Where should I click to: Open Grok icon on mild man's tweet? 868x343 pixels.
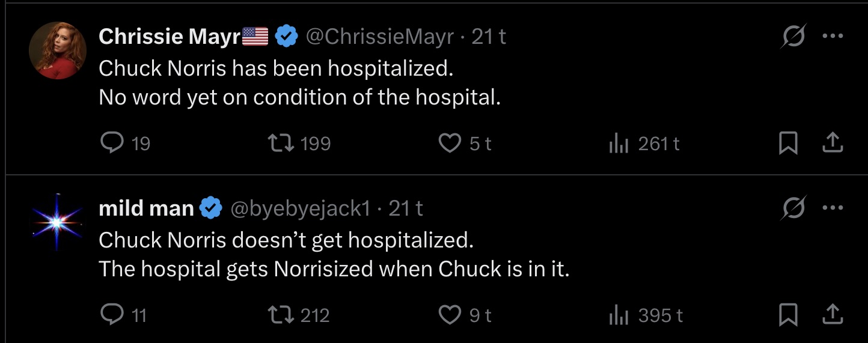[793, 208]
